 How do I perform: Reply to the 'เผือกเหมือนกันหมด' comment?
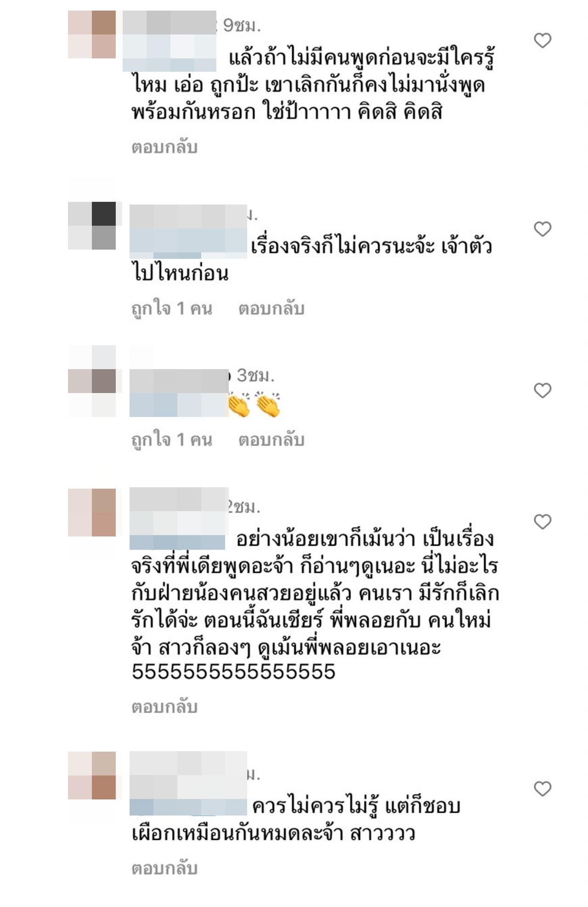pyautogui.click(x=164, y=868)
